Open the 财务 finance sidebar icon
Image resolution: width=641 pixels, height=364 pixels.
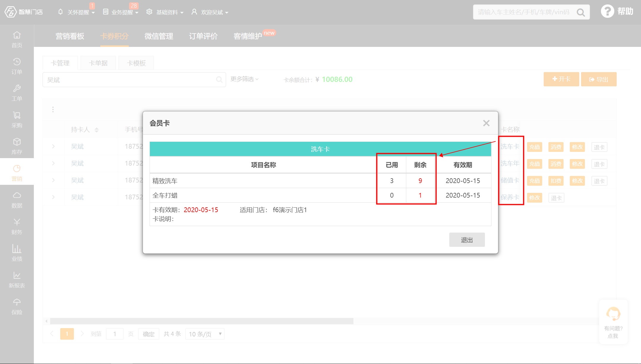pos(17,226)
